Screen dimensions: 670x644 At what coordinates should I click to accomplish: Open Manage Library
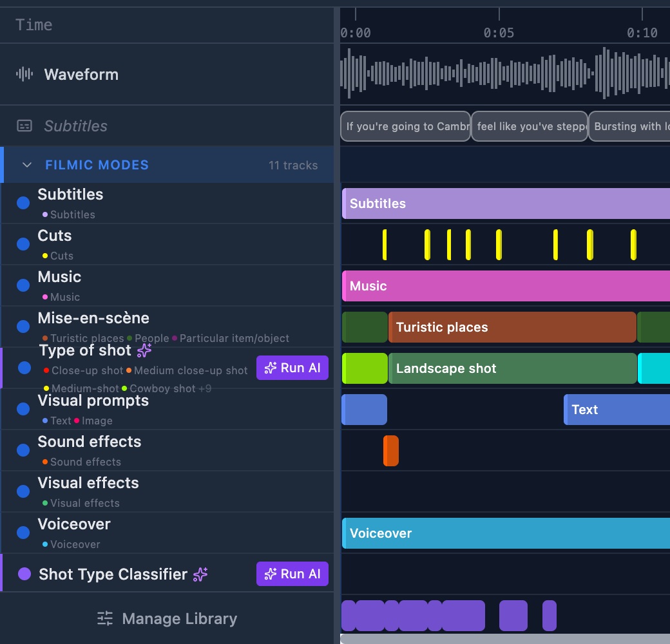click(167, 618)
